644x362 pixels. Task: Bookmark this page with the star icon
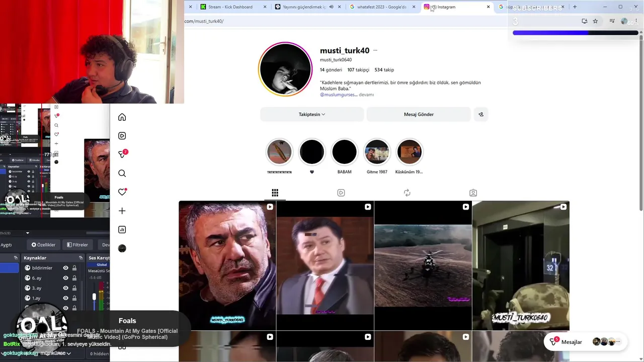tap(595, 21)
